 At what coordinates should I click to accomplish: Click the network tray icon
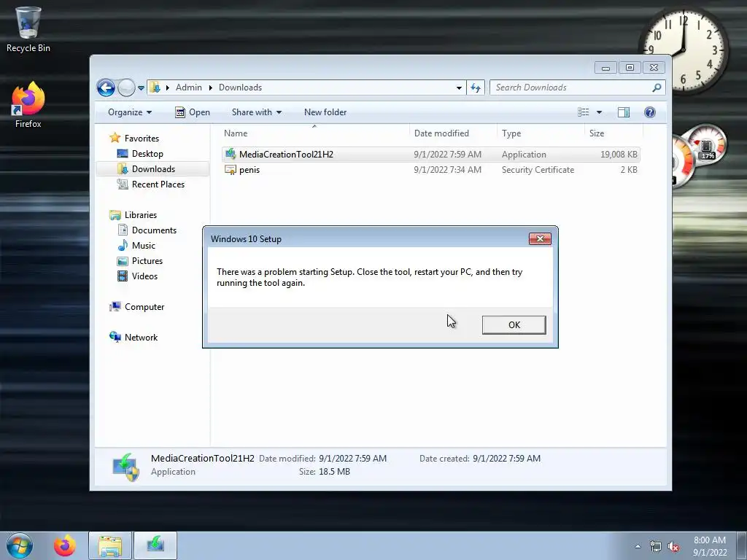click(656, 547)
